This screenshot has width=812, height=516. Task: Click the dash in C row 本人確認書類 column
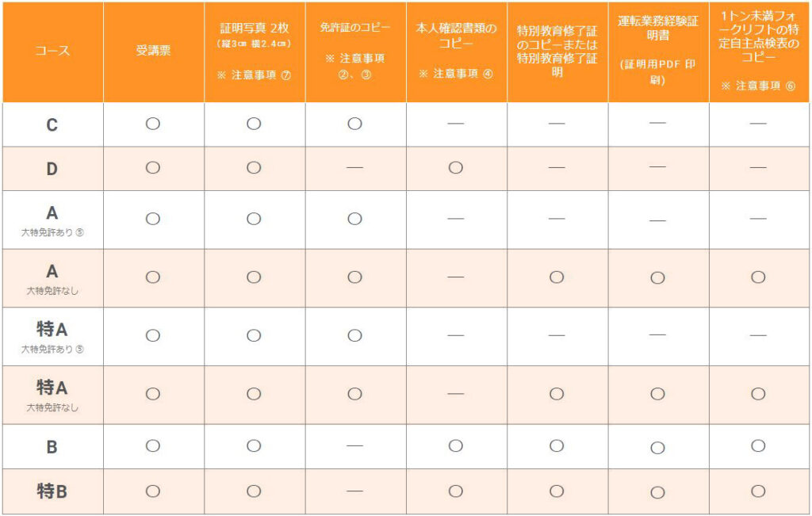click(x=456, y=124)
